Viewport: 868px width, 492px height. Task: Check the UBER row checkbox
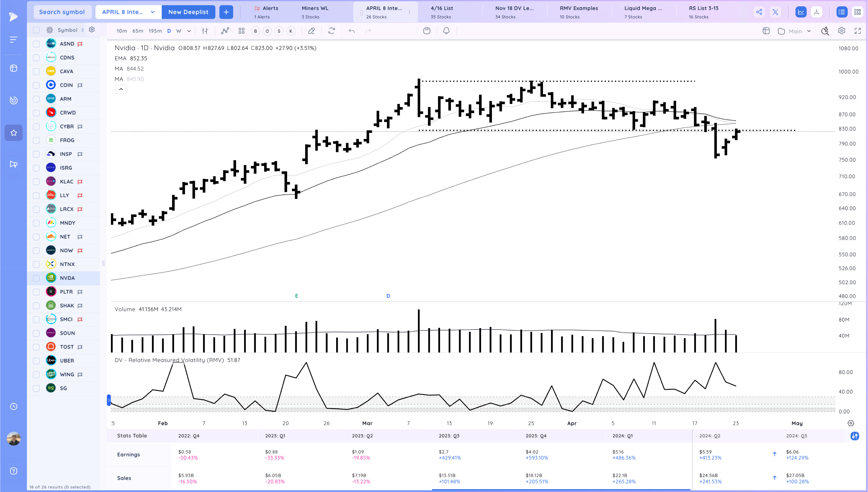pyautogui.click(x=36, y=361)
